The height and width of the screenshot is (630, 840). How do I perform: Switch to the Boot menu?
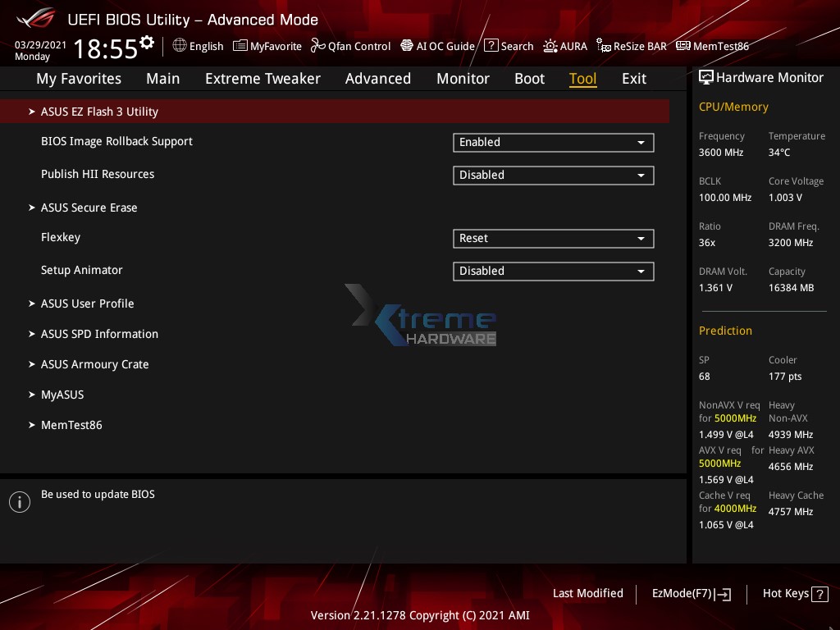click(x=529, y=78)
